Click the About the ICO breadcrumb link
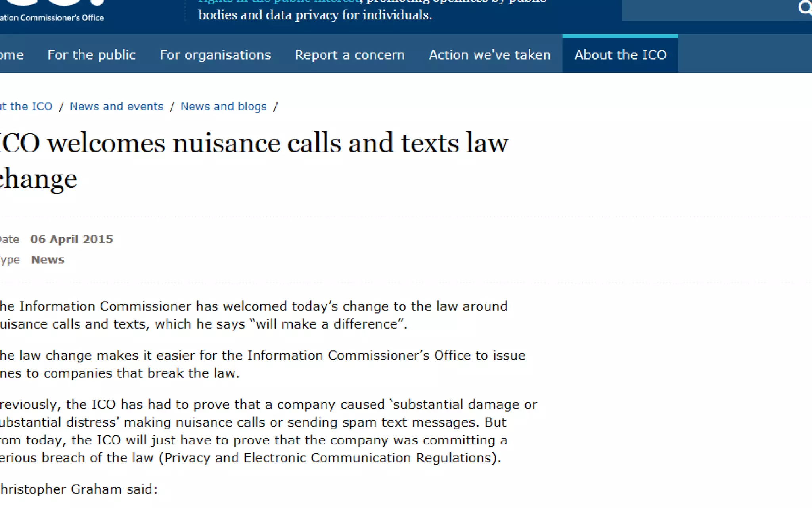 tap(26, 106)
